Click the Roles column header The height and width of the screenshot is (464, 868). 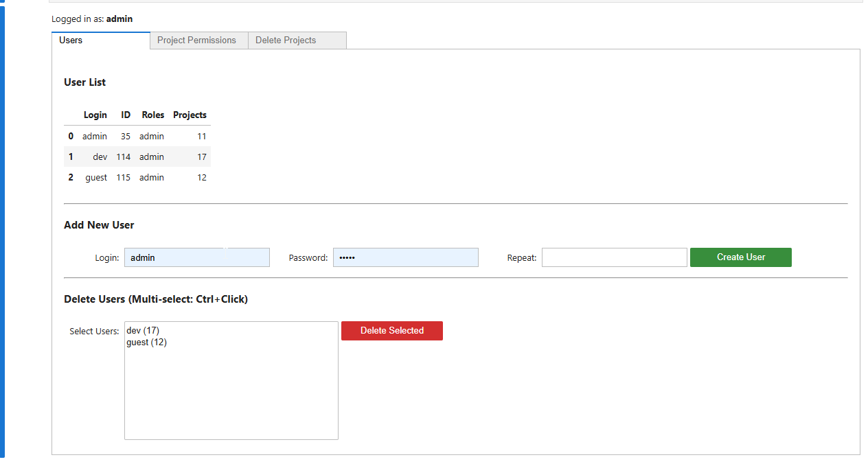click(x=153, y=115)
